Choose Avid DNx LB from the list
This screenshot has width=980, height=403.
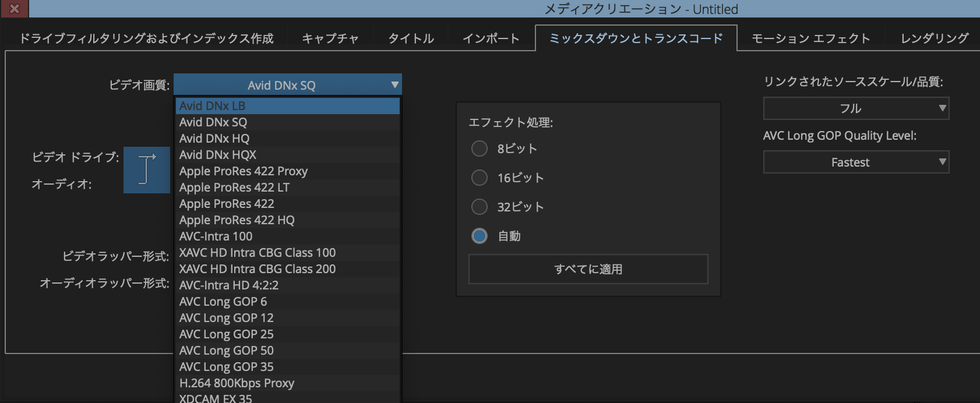pos(213,106)
